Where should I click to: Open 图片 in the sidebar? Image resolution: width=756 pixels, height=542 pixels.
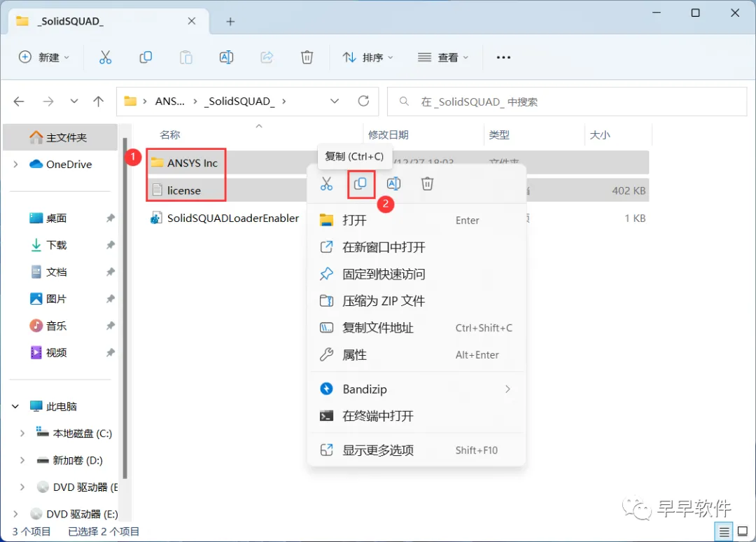click(x=56, y=299)
